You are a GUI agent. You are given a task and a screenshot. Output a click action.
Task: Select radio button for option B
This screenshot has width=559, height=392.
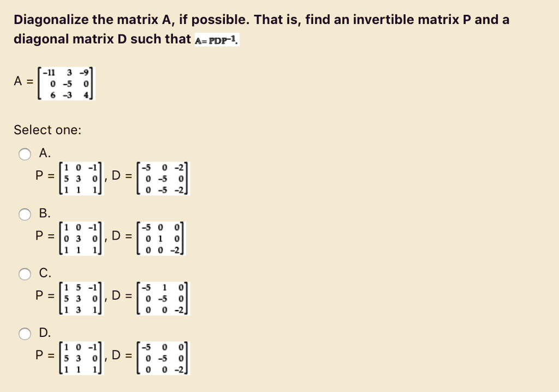coord(25,214)
